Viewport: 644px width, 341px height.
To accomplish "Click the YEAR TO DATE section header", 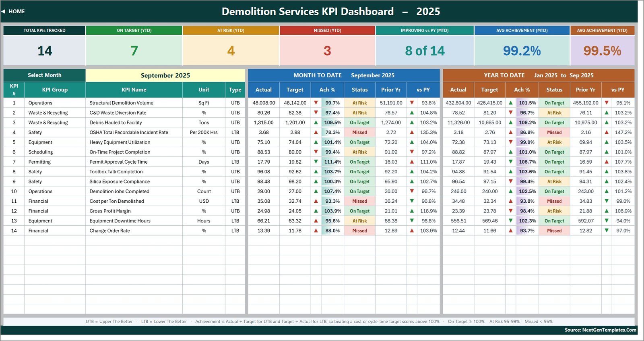I will [504, 75].
